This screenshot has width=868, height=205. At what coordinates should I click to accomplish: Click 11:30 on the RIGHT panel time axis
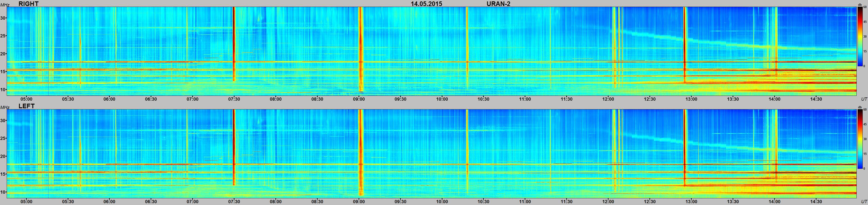point(567,99)
